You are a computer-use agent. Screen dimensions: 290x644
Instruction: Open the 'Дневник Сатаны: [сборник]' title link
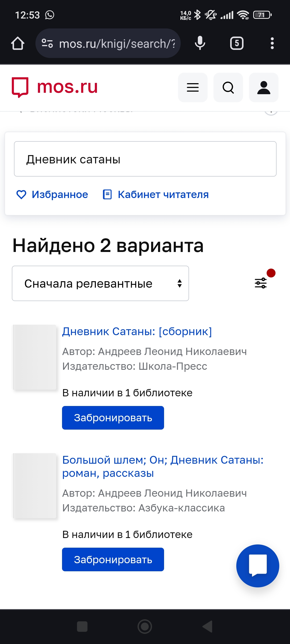[137, 332]
